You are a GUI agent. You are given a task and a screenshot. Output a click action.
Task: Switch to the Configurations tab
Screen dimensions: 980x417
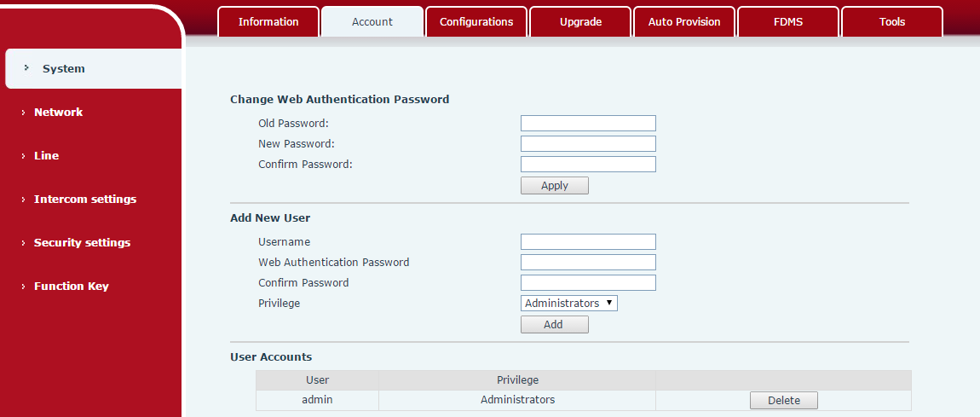(476, 22)
